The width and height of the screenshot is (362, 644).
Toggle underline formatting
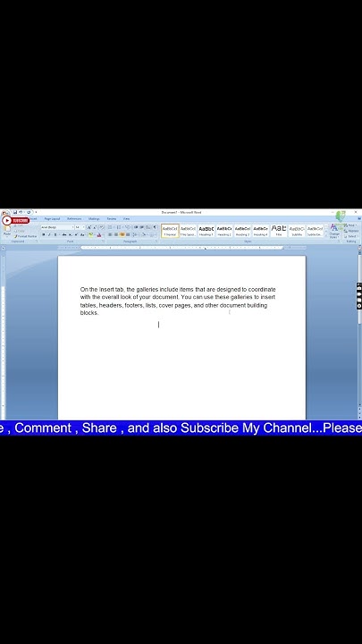coord(55,234)
